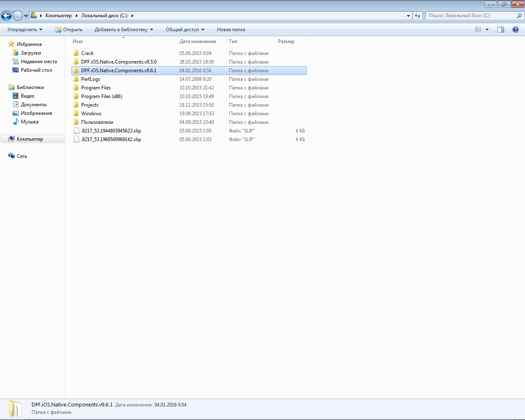Sort files by Размер column header
This screenshot has width=525, height=420.
(286, 41)
